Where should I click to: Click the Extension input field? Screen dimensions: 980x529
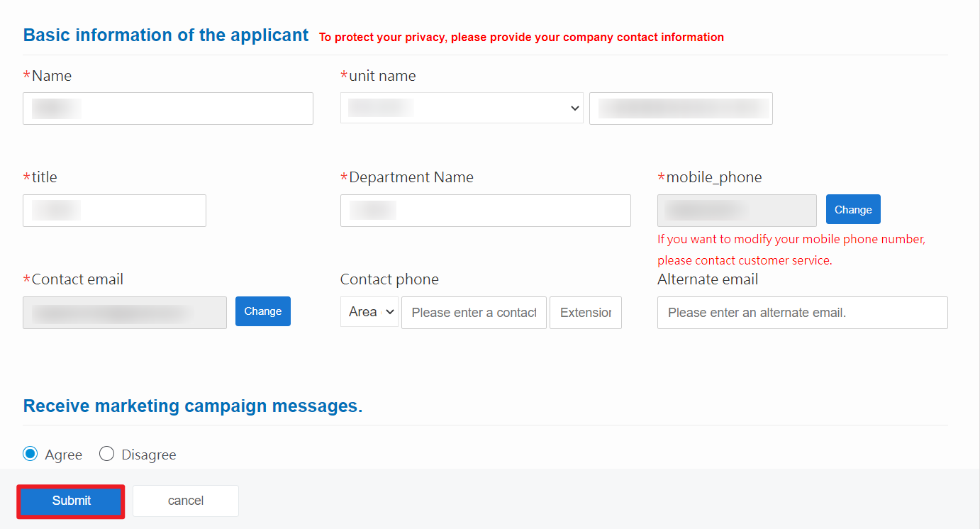click(x=586, y=313)
